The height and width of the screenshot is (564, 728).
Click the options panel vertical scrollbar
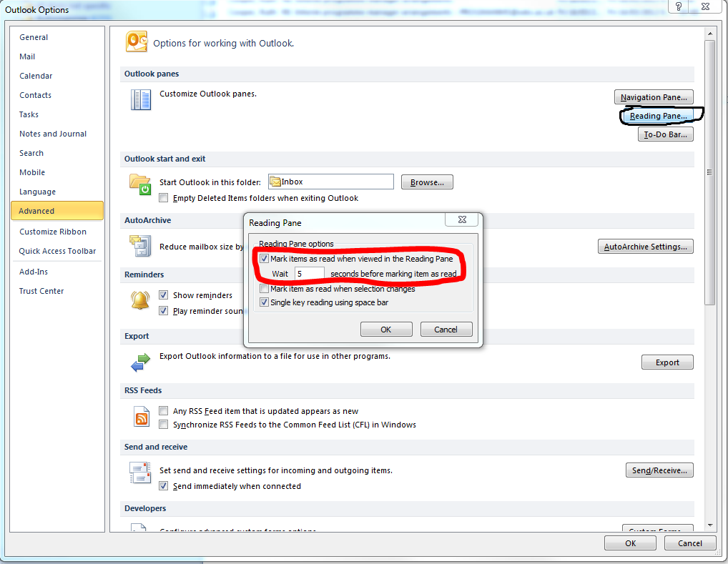click(x=709, y=172)
